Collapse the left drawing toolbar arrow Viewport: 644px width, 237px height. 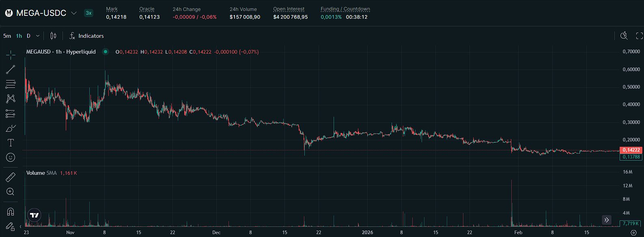21,226
